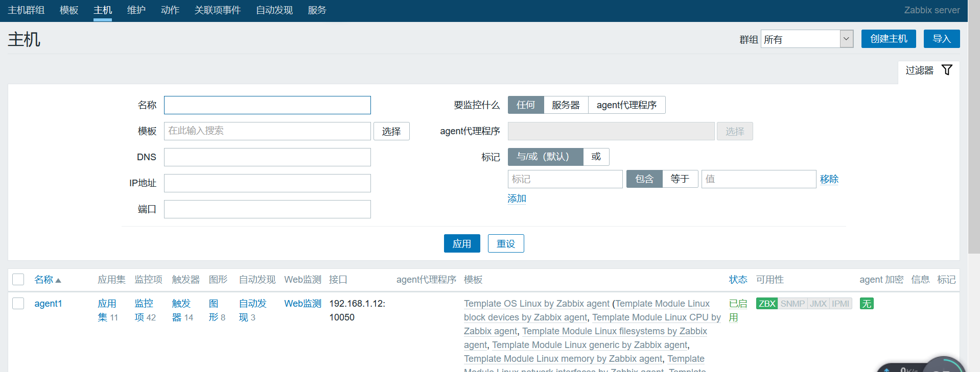Click 移除 link for tag row
980x372 pixels.
pos(829,179)
